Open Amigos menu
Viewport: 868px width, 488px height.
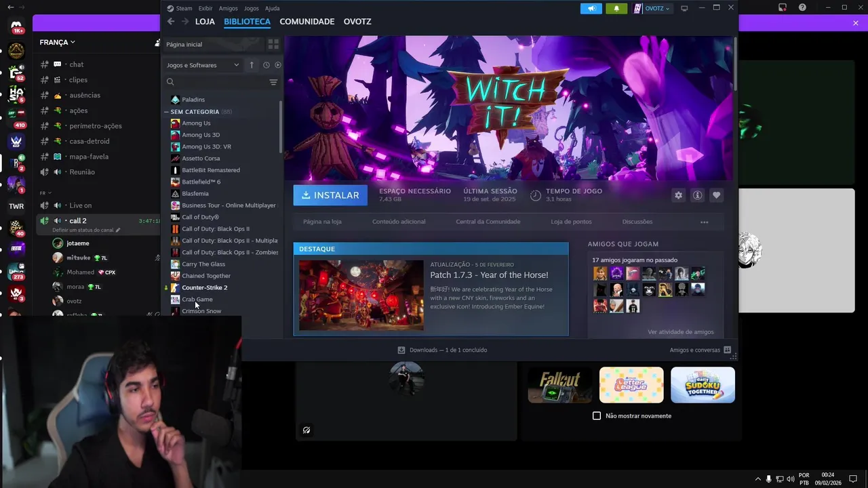click(x=229, y=8)
